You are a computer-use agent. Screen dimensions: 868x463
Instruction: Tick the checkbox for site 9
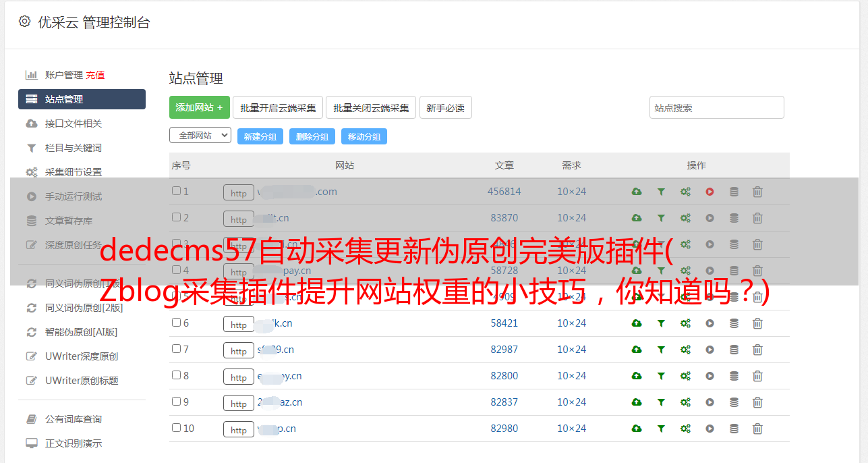[176, 402]
